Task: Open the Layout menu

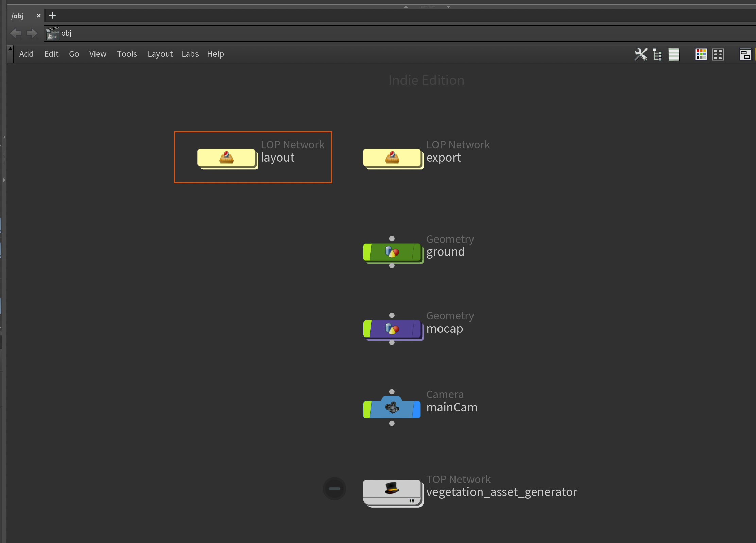Action: point(160,54)
